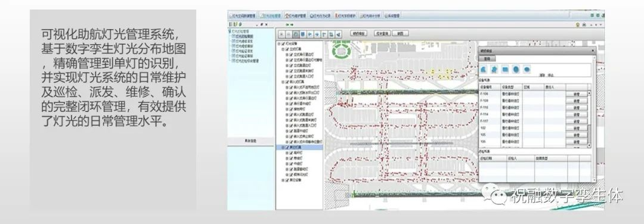
Task: Select the highlighted pan tool in map toolbar
Action: pos(296,35)
